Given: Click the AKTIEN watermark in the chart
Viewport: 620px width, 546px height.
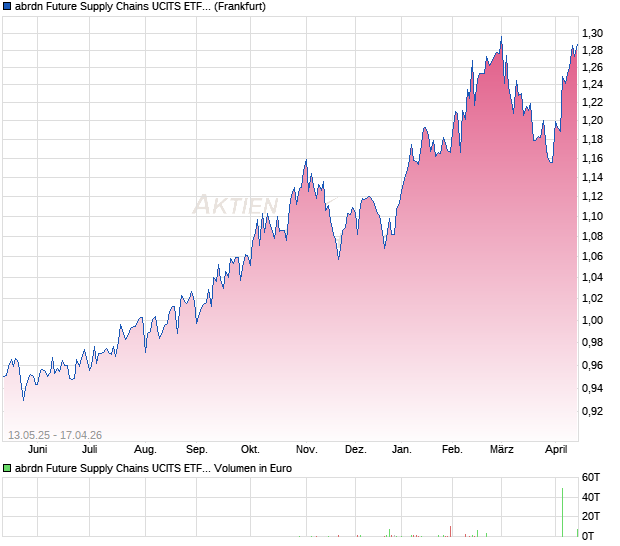Looking at the screenshot, I should [x=236, y=205].
